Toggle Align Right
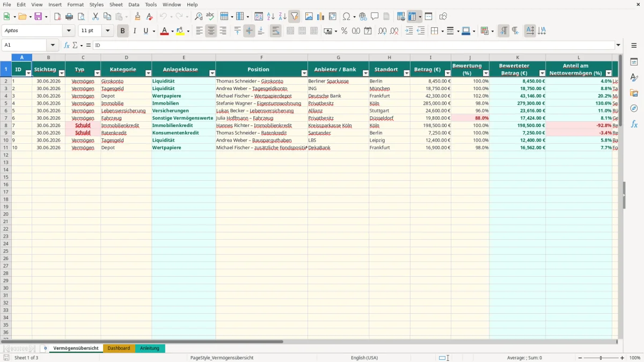The width and height of the screenshot is (644, 362). click(223, 31)
